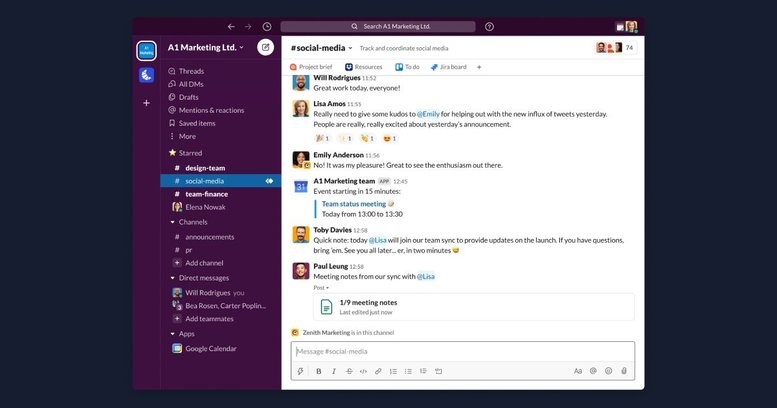777x408 pixels.
Task: Open Threads in sidebar
Action: 186,71
